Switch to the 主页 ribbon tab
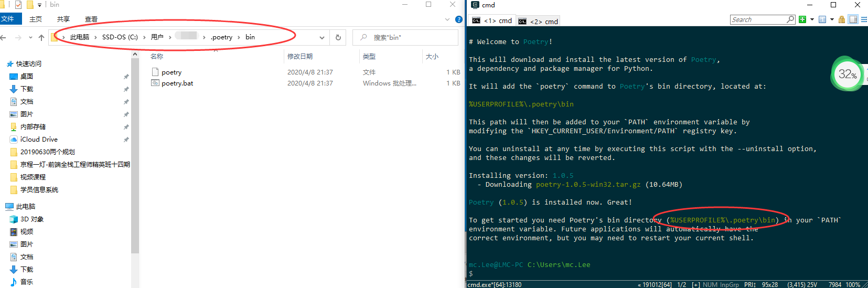This screenshot has height=288, width=868. (36, 19)
